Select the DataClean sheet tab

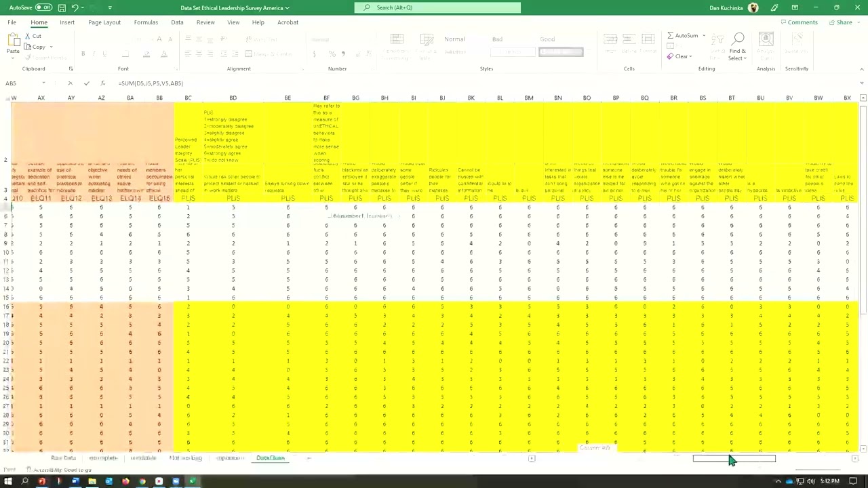tap(271, 458)
